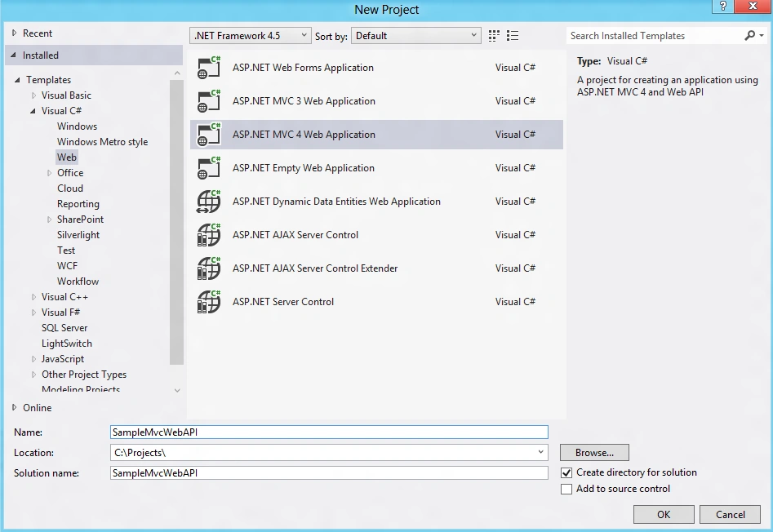Viewport: 773px width, 532px height.
Task: Click the Cancel button
Action: 730,514
